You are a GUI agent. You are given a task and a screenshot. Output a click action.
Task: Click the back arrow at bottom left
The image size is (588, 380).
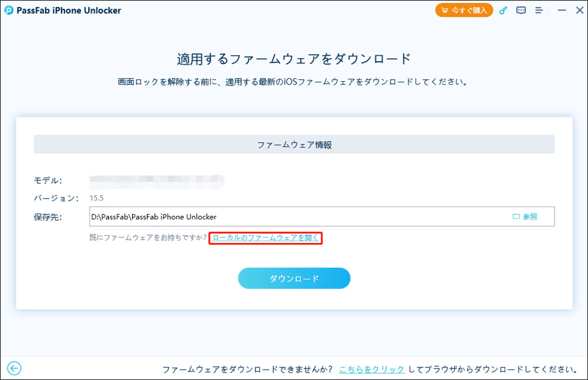point(13,369)
